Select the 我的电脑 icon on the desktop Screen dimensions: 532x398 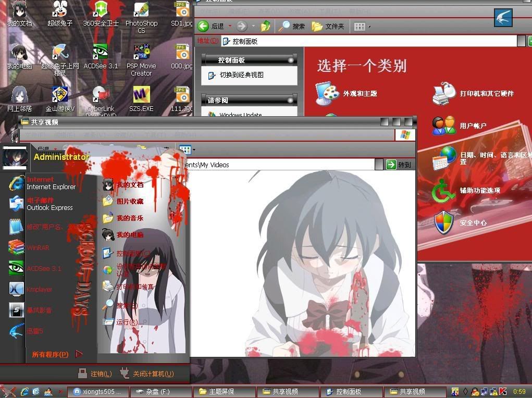[19, 57]
